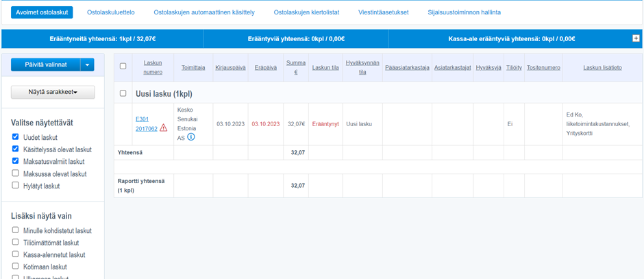644x279 pixels.
Task: Enable Maksussa olevat laskut checkbox
Action: pos(16,173)
